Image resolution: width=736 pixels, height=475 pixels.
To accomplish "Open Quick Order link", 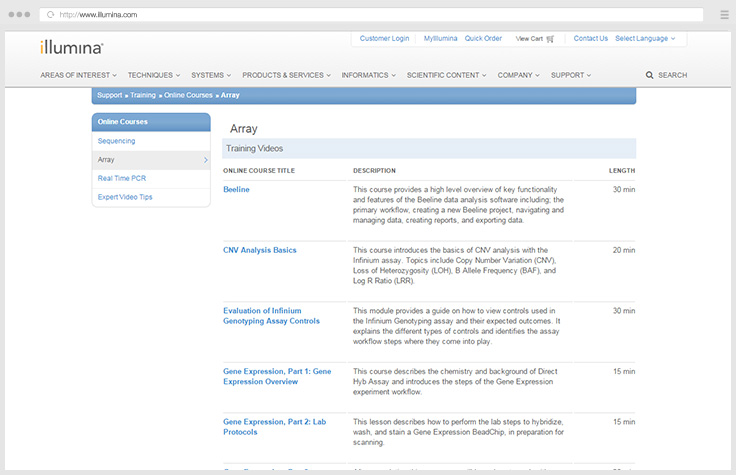I will click(483, 39).
